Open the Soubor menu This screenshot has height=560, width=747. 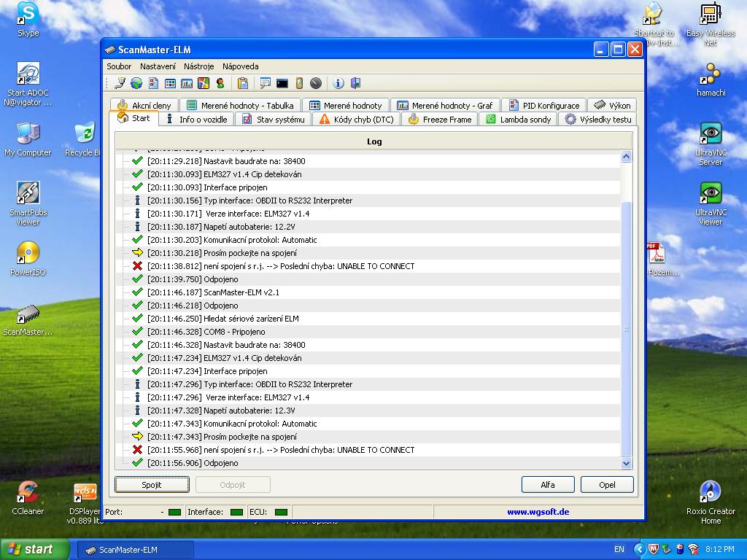[119, 66]
